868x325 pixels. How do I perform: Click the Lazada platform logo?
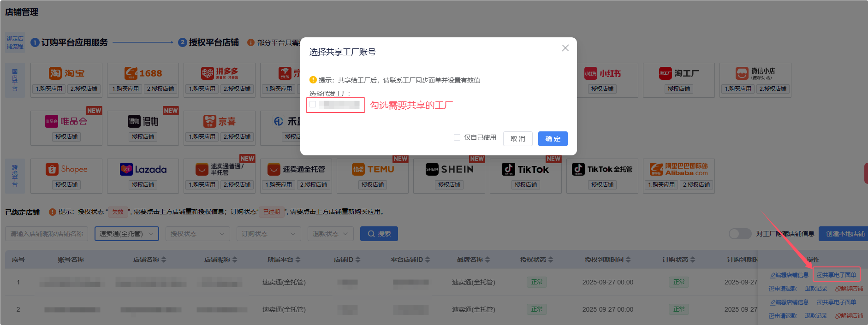143,169
